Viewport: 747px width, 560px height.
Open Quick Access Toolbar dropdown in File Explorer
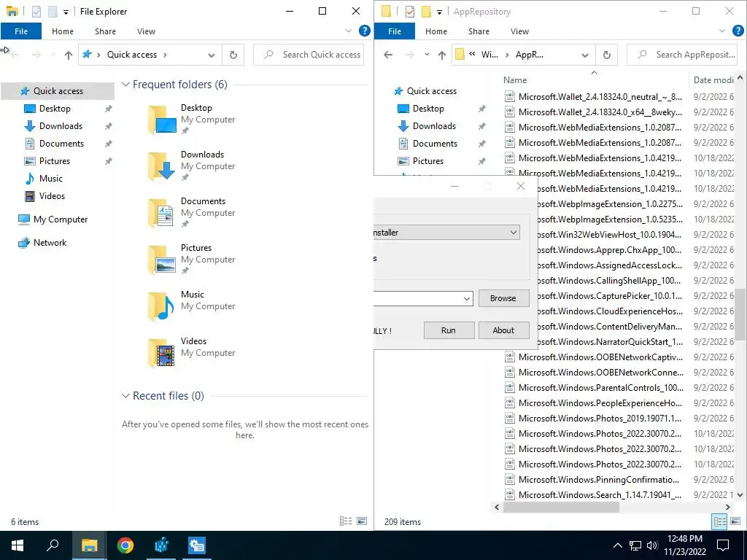[x=66, y=12]
